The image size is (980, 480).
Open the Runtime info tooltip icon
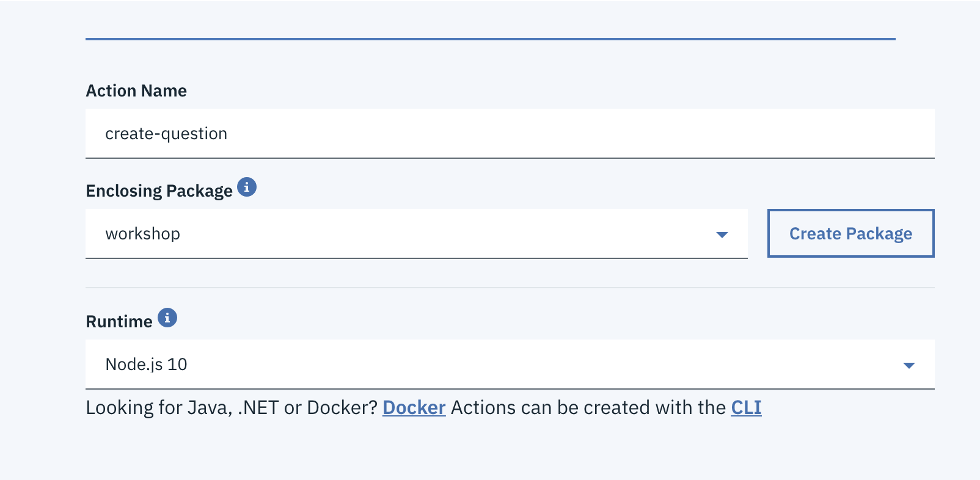[x=167, y=318]
